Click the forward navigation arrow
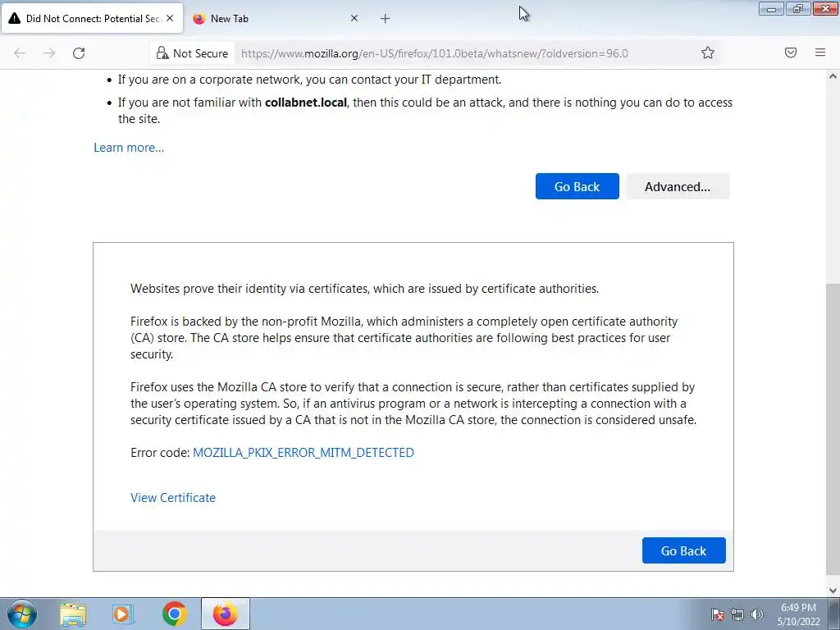The width and height of the screenshot is (840, 630). [x=49, y=53]
